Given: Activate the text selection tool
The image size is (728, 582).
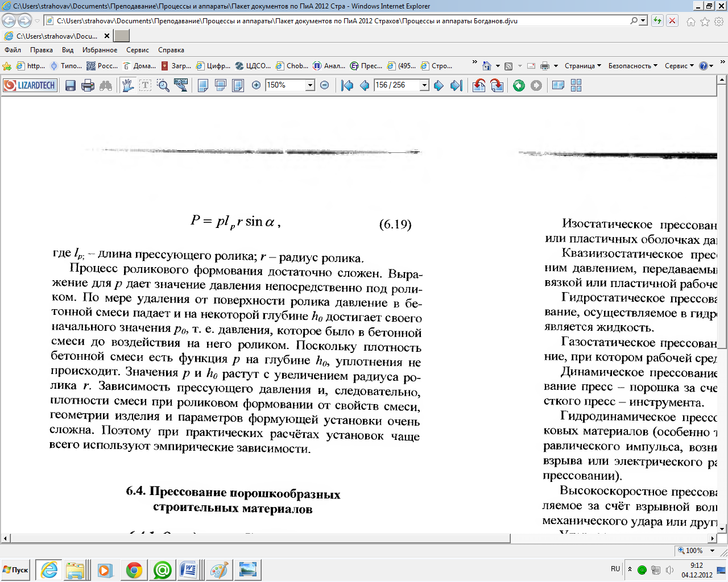Looking at the screenshot, I should click(x=146, y=85).
